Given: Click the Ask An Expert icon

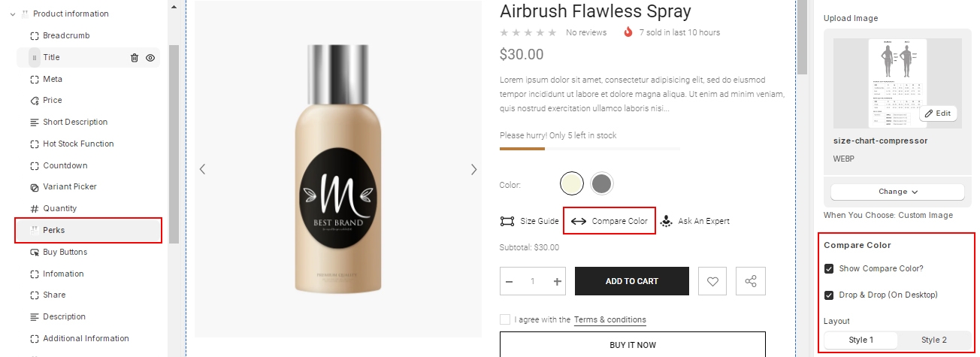Looking at the screenshot, I should pyautogui.click(x=666, y=222).
